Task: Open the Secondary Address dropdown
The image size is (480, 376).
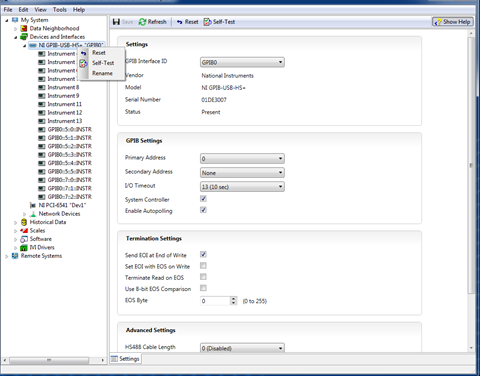Action: 242,173
